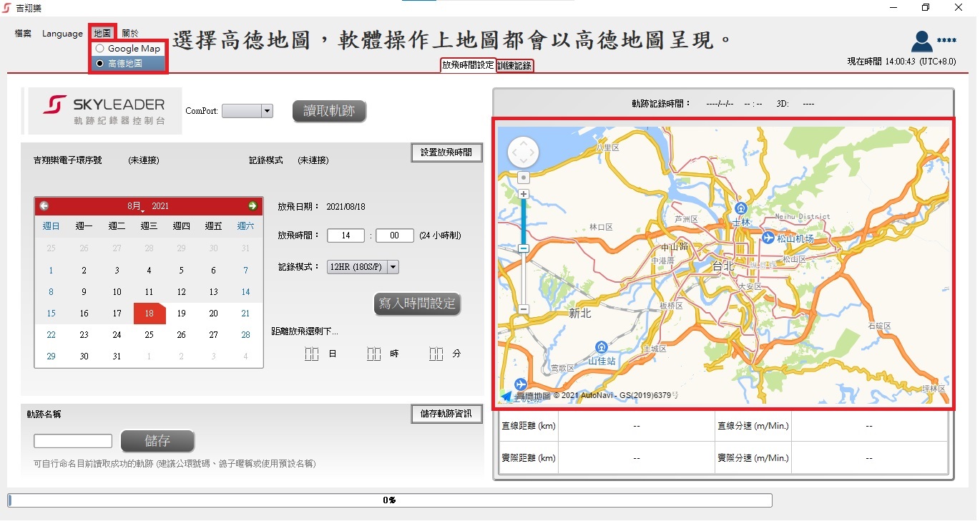This screenshot has width=980, height=524.
Task: Click the 松山机场 airport marker
Action: click(768, 238)
